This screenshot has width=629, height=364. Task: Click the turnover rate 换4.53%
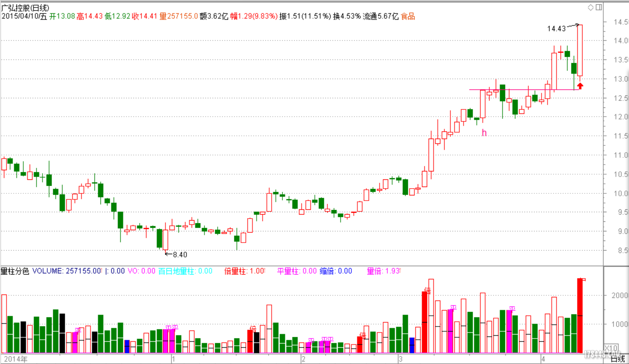point(347,16)
